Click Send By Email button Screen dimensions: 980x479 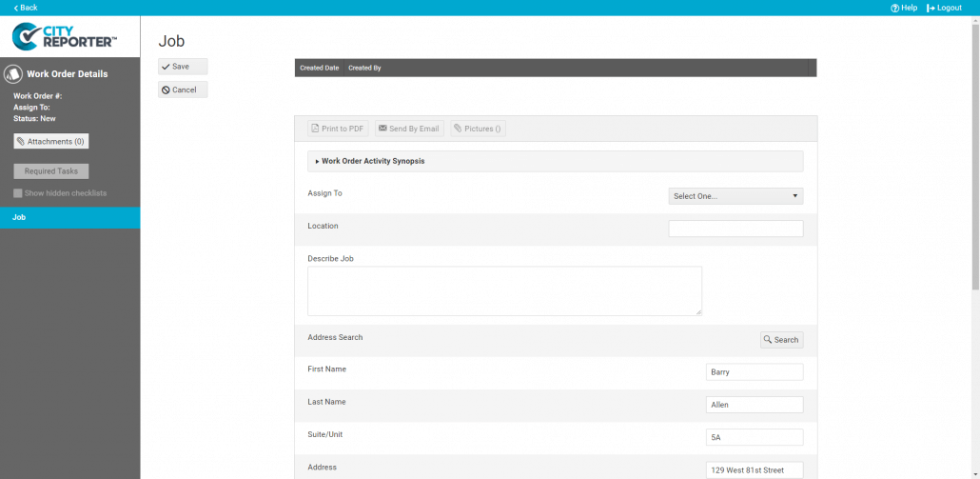(x=409, y=129)
